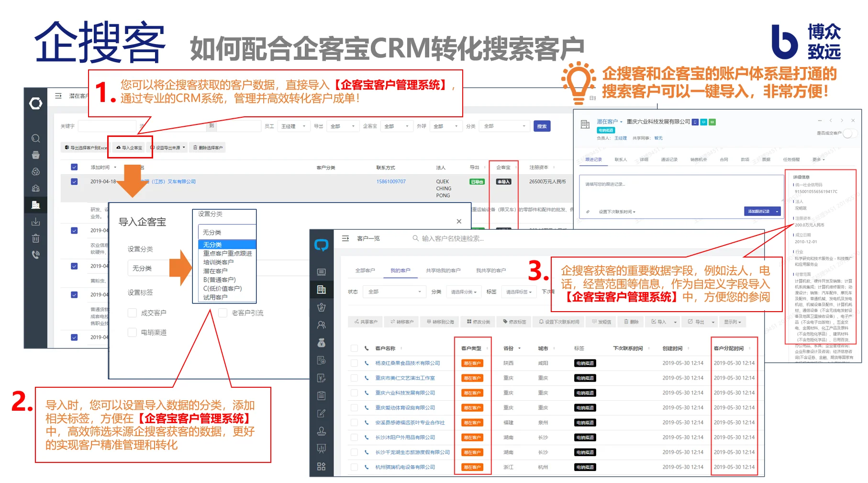Open the download icon in left dark sidebar
Screen dimensions: 868x483
pos(35,222)
